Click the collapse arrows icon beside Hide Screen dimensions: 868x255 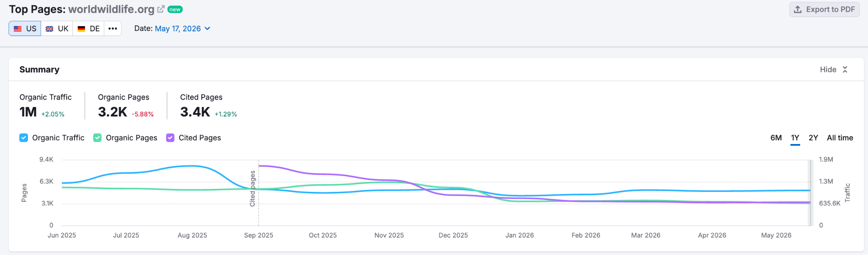[x=845, y=69]
